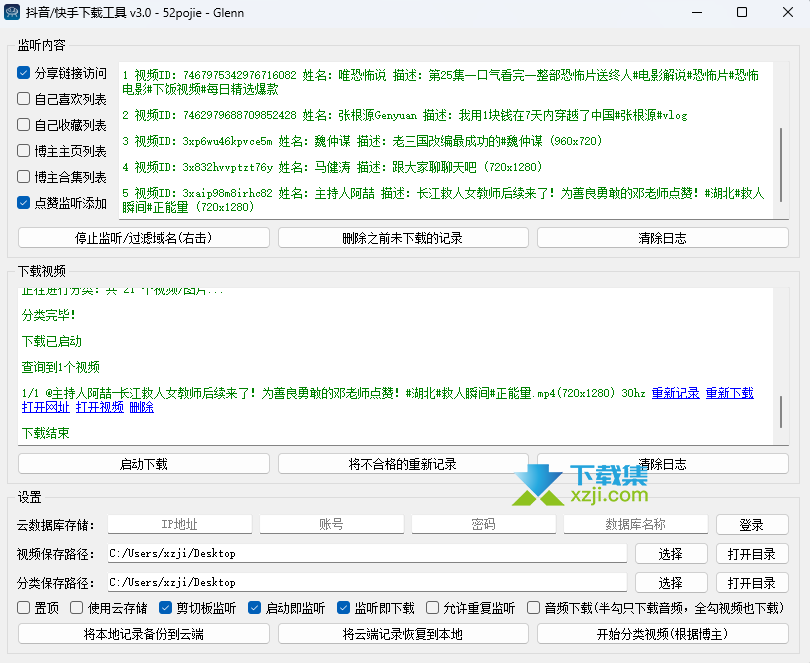Click the 分类保存路径 text field
This screenshot has height=663, width=810.
coord(367,582)
